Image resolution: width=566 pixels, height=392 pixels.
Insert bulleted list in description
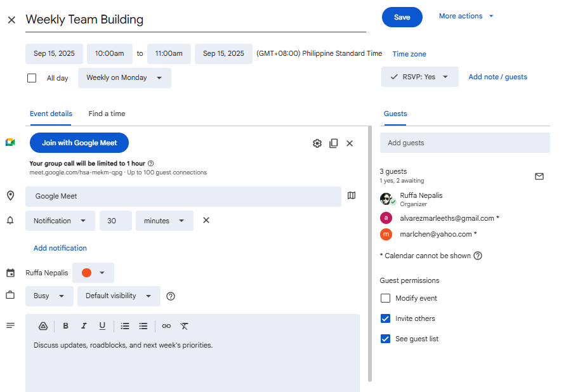coord(143,326)
